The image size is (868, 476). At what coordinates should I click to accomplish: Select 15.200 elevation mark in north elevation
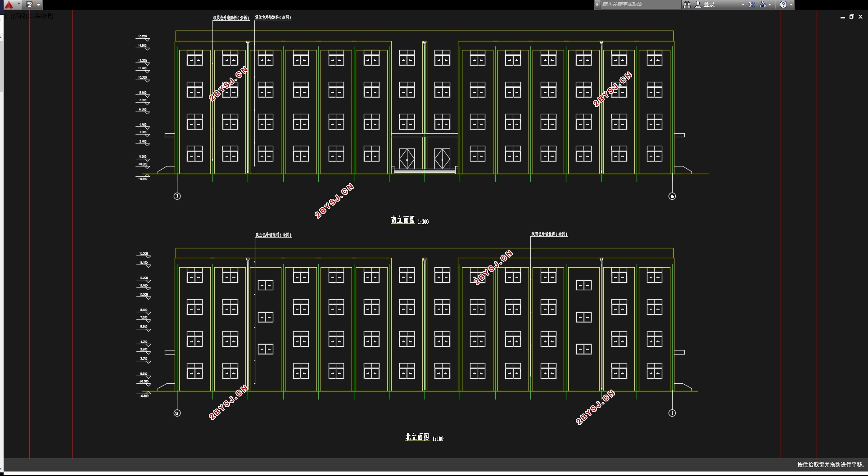pos(144,254)
